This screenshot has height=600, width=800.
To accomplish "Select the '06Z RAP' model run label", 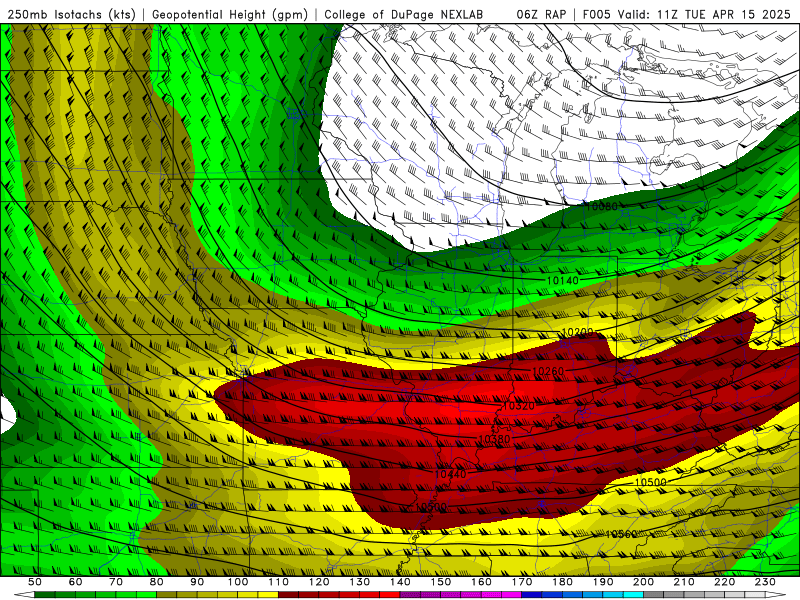I will (541, 14).
